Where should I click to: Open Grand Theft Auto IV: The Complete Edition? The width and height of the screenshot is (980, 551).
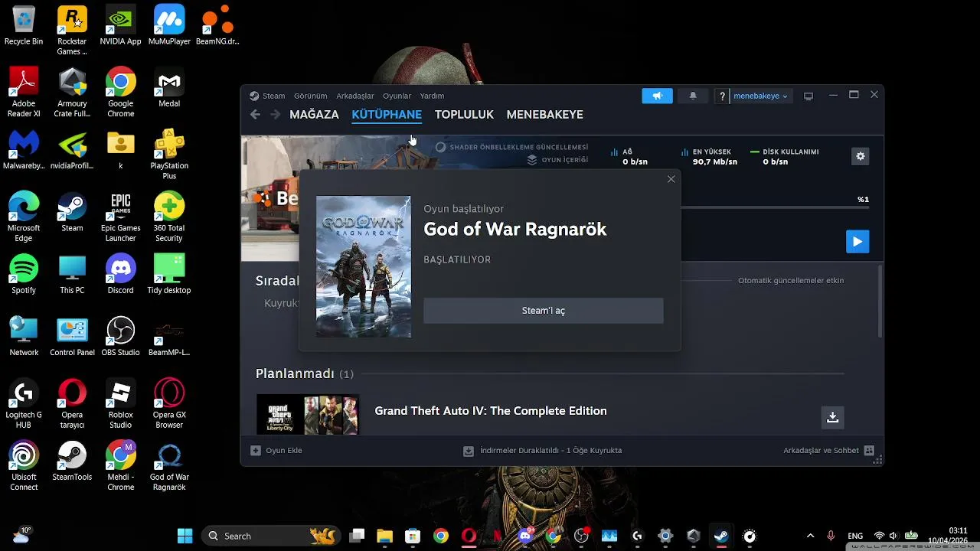491,411
